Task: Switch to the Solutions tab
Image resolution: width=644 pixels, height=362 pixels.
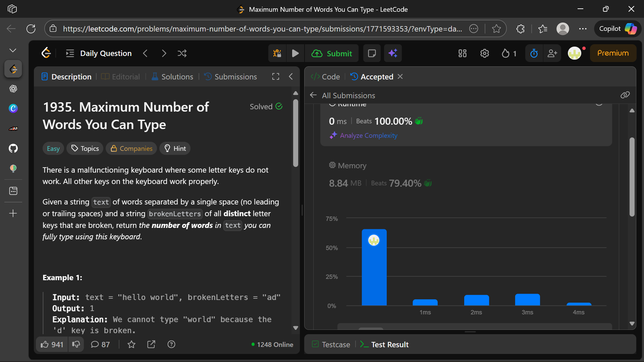Action: coord(172,77)
